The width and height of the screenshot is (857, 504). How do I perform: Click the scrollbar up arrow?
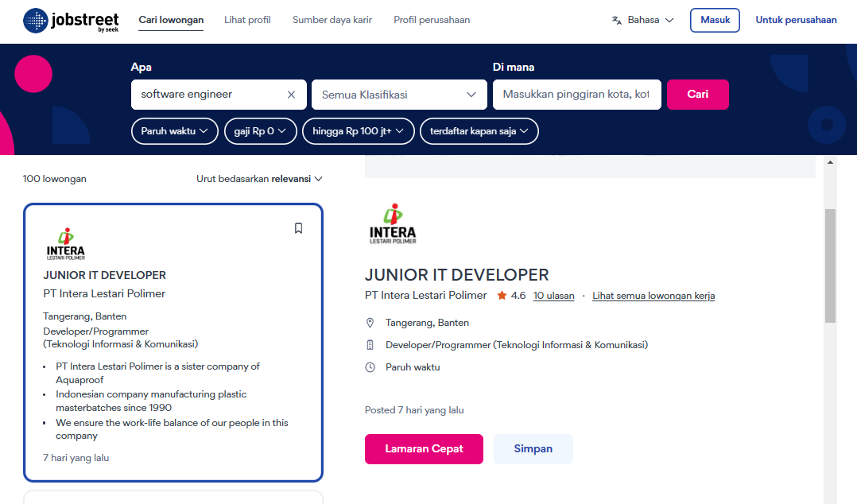pyautogui.click(x=830, y=162)
